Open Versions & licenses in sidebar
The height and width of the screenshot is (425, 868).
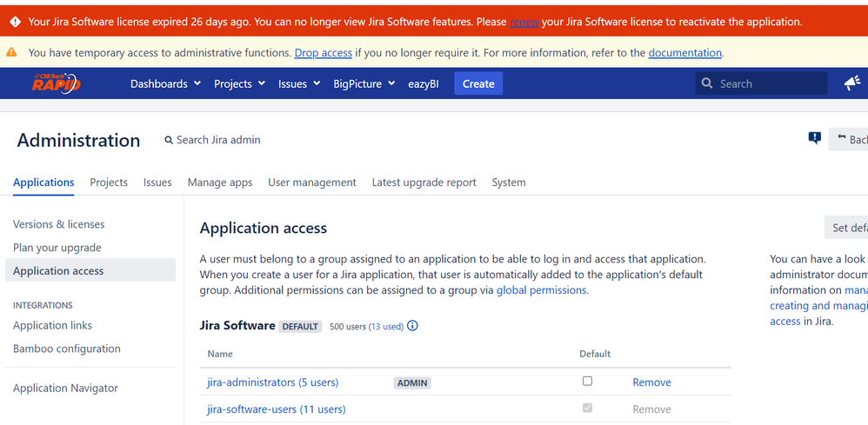58,224
